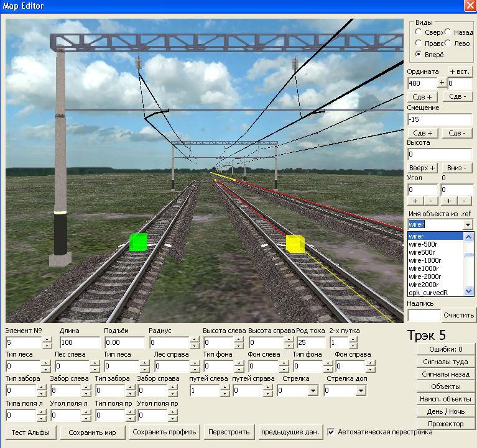477x448 pixels.
Task: Open the Стрелка dropdown
Action: (313, 391)
